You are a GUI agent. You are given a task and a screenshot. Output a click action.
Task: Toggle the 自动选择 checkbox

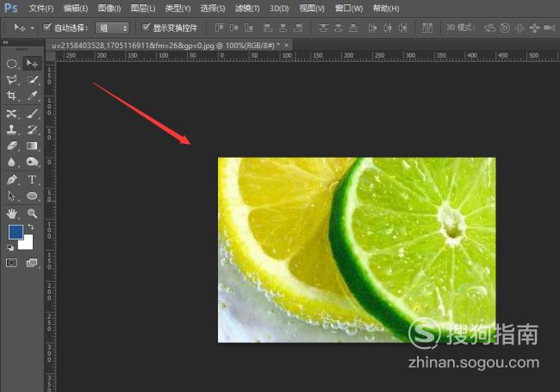pos(47,27)
